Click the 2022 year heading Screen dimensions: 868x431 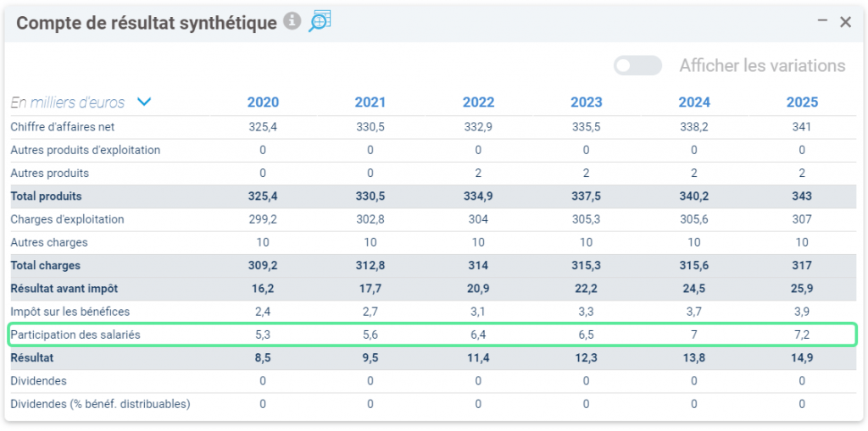pos(478,102)
